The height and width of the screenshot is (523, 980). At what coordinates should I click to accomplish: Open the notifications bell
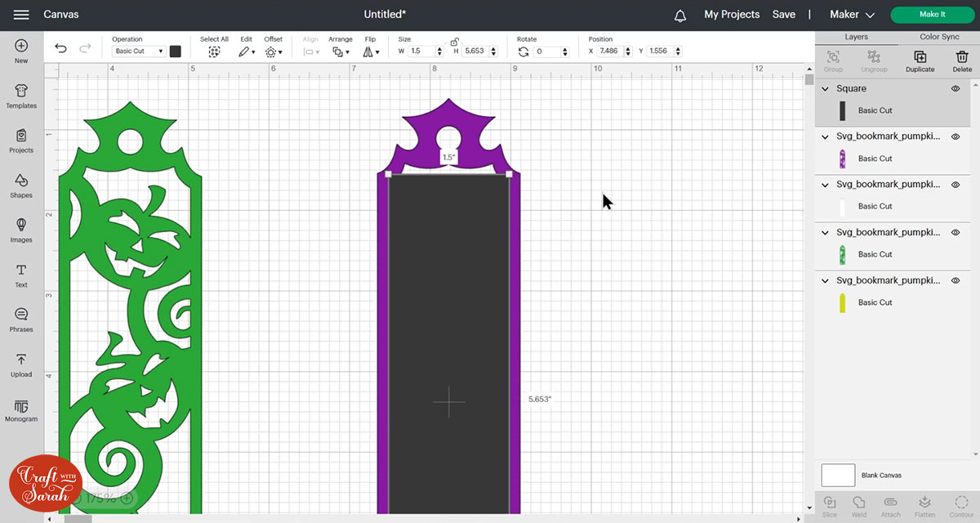click(680, 15)
